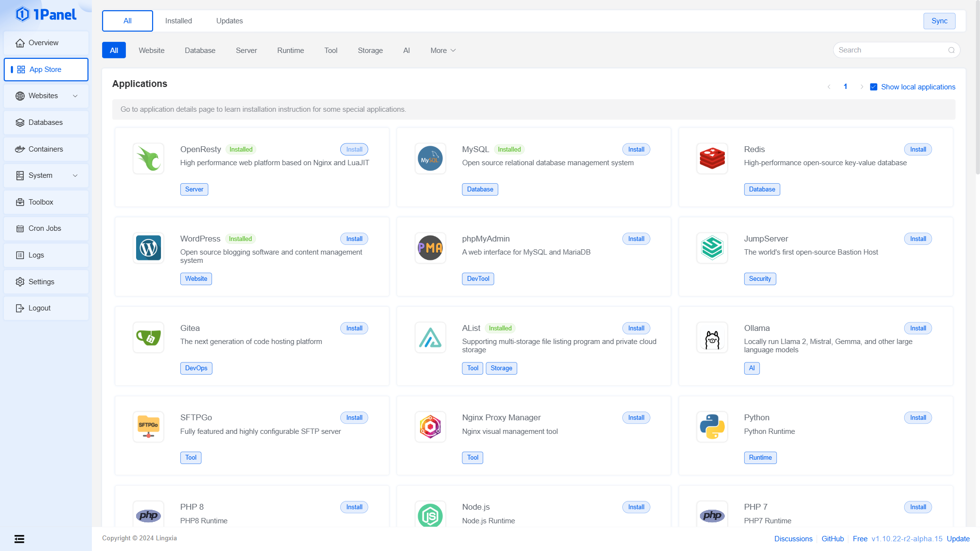The width and height of the screenshot is (980, 551).
Task: Go to next page arrow in pagination
Action: (x=861, y=87)
